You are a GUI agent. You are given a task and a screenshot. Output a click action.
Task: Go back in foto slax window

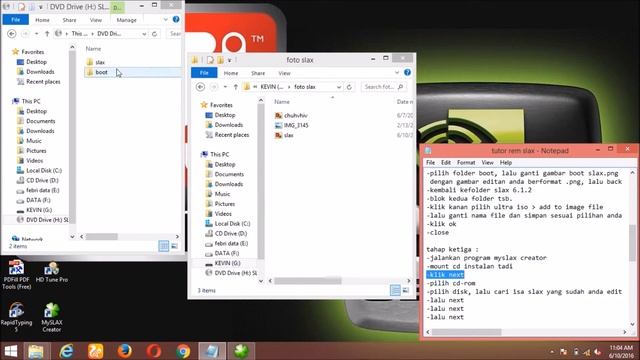point(200,87)
